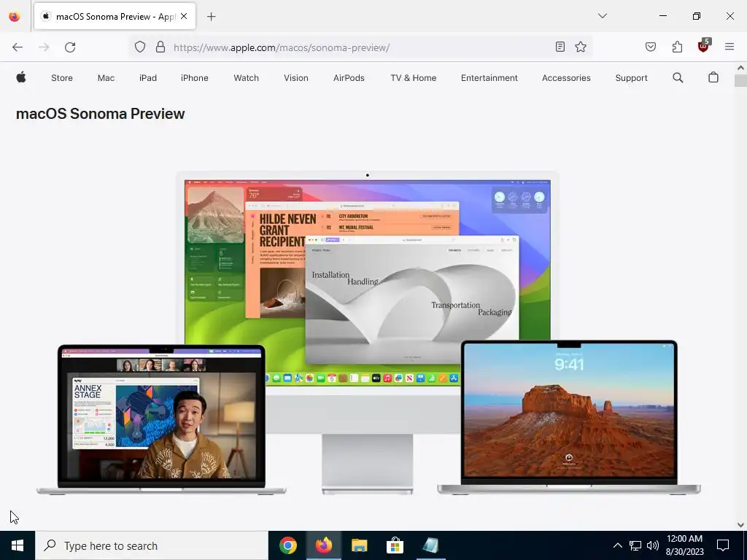Open Support navigation link
This screenshot has width=747, height=560.
(631, 77)
